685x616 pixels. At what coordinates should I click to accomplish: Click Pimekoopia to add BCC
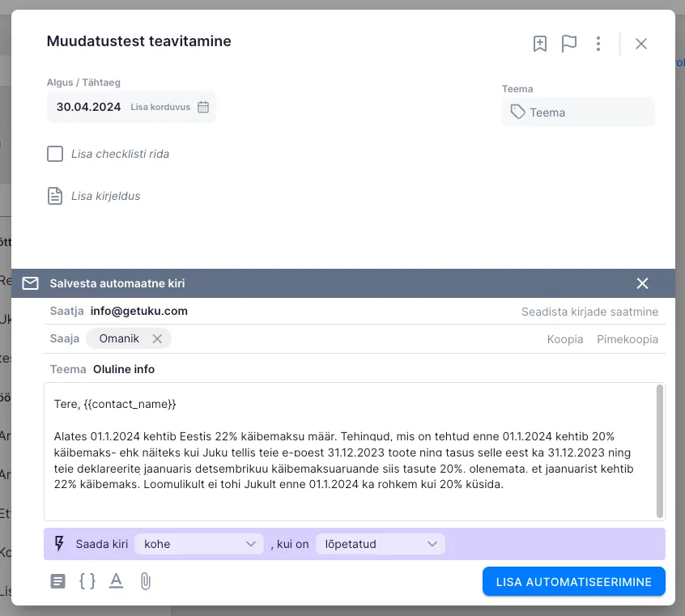(x=628, y=339)
